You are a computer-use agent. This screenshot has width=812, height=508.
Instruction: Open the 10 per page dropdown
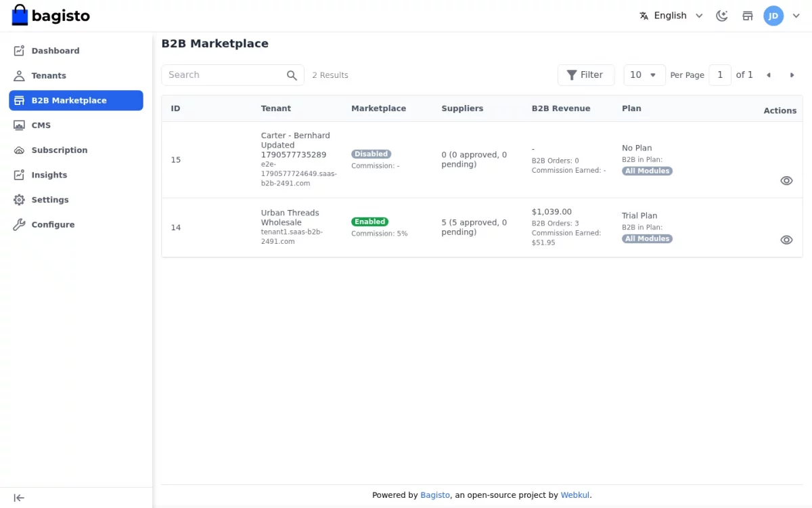point(644,75)
